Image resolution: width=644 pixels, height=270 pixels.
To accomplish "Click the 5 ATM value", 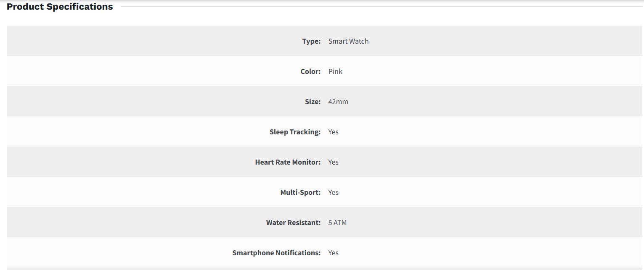I will (x=337, y=223).
